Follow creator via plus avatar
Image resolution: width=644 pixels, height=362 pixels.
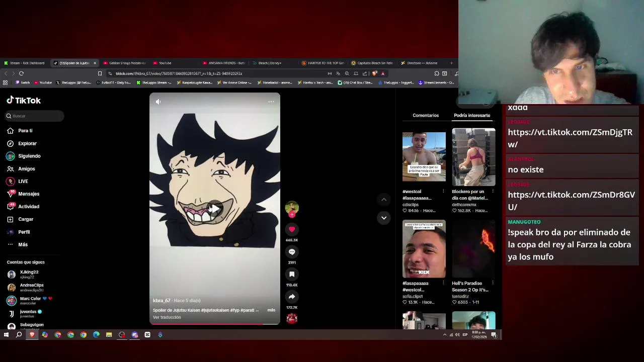[x=292, y=215]
